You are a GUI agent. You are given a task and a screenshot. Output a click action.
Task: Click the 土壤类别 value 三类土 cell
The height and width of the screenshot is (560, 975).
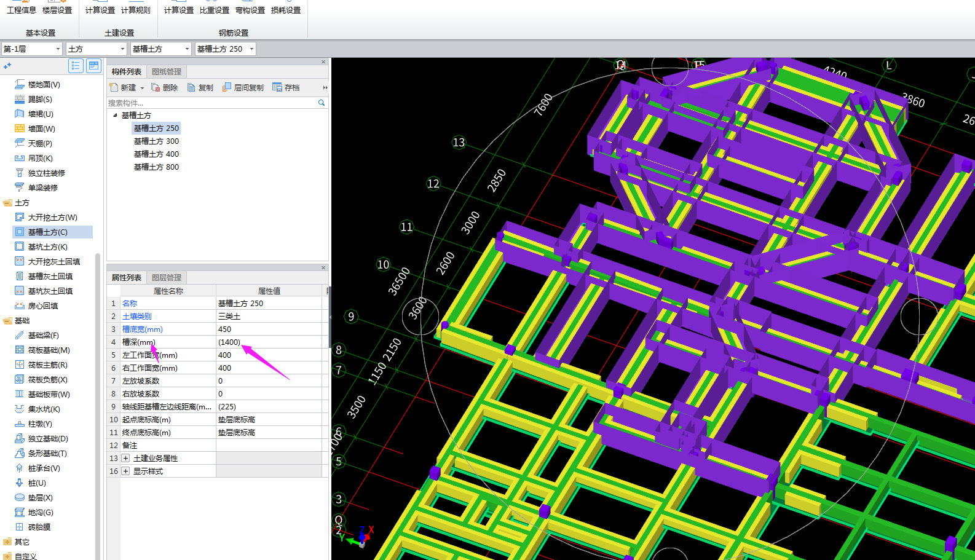[x=269, y=317]
